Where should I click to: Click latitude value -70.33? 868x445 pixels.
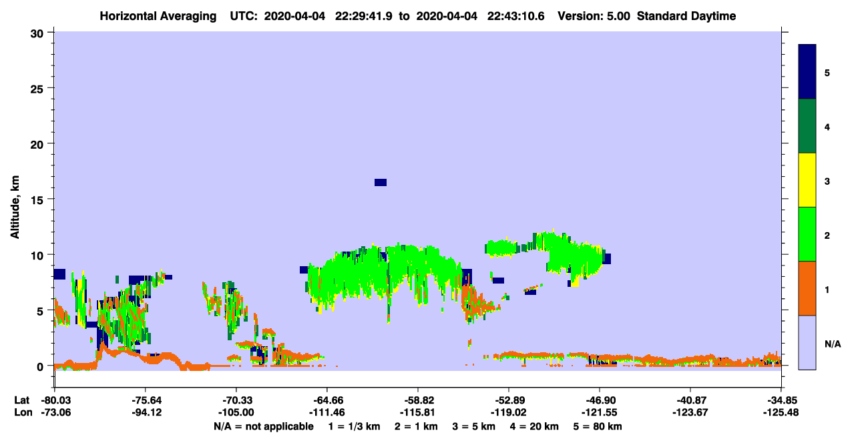click(236, 400)
